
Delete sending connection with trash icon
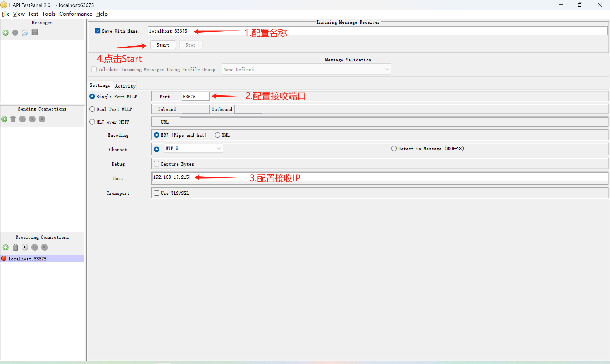[x=13, y=119]
